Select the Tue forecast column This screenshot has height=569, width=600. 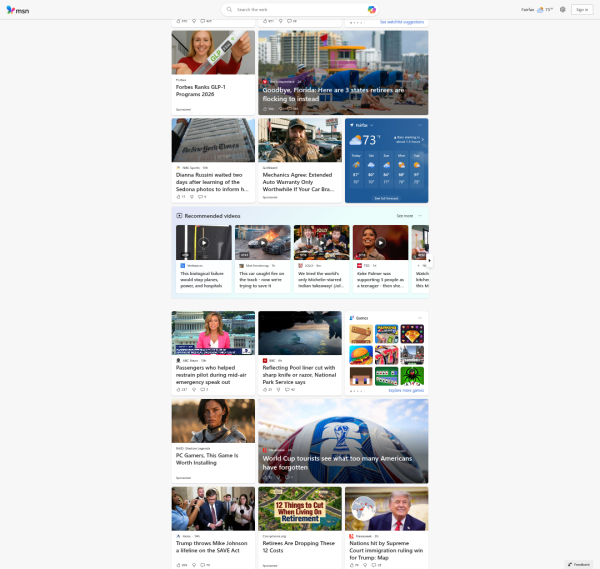coord(417,169)
